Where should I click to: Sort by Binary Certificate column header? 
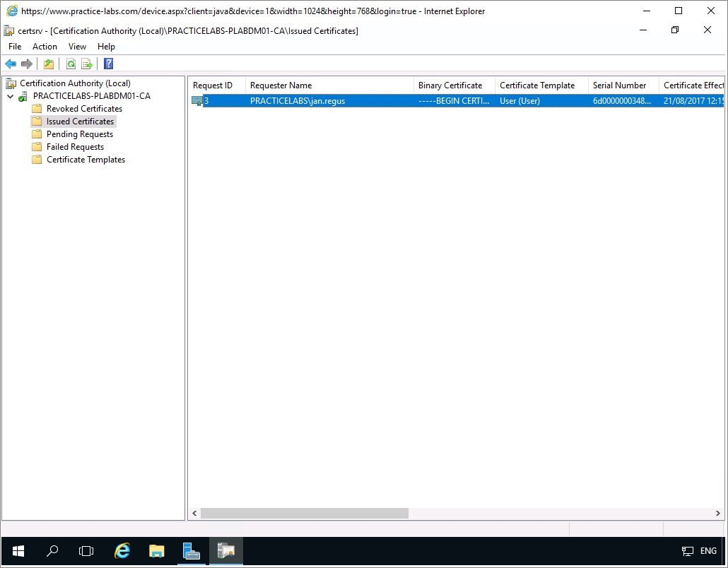coord(454,85)
